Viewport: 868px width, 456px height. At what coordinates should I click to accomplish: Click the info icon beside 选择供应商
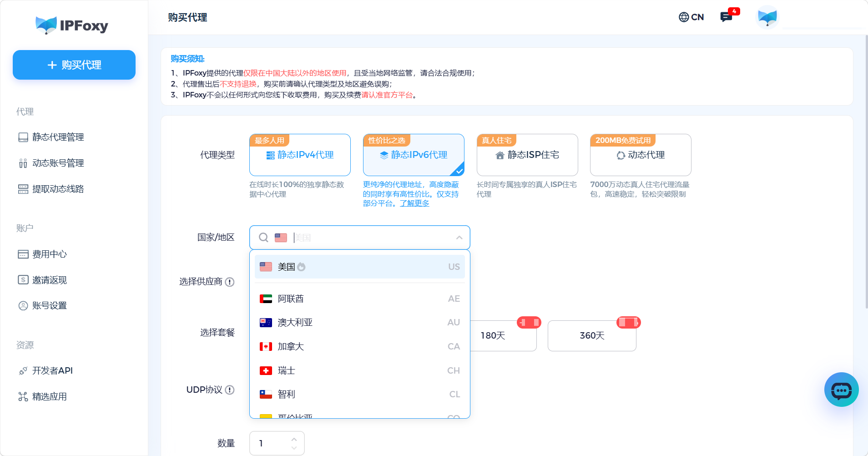230,282
